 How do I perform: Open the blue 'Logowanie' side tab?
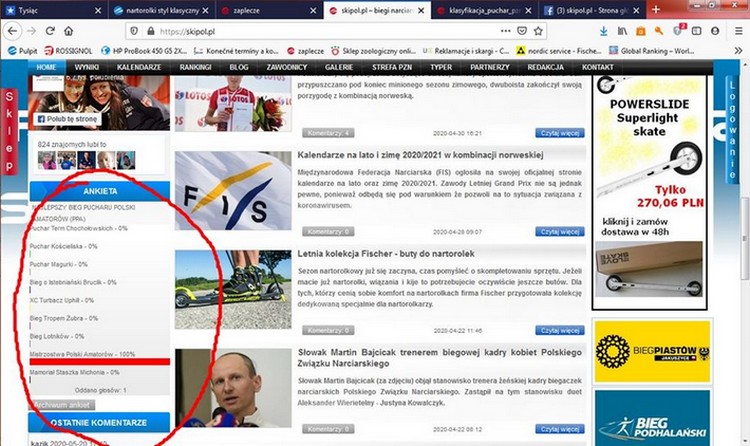click(732, 129)
